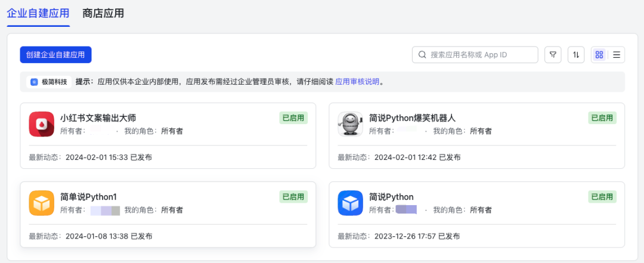Switch to list view layout

coord(616,55)
